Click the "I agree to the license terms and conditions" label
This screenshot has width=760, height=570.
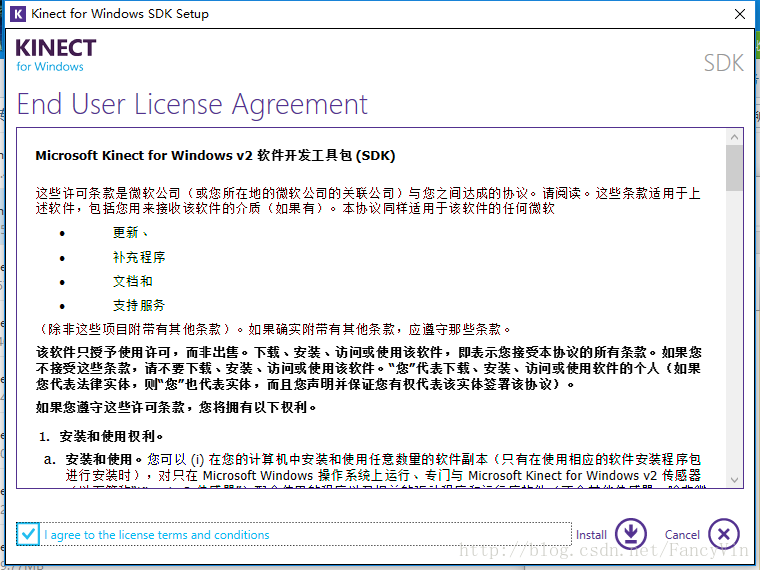pos(157,535)
